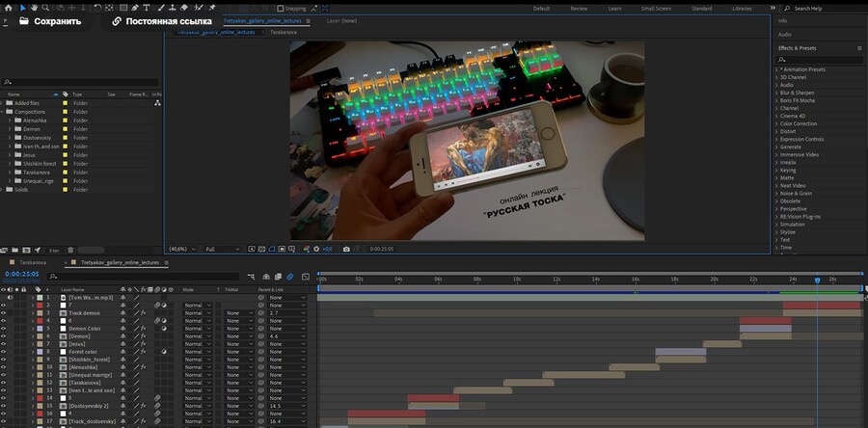868x428 pixels.
Task: Click the Effects & Presets search field
Action: 820,59
